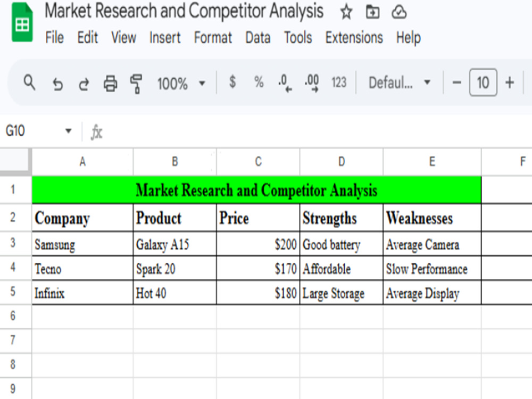532x399 pixels.
Task: Select the Tecno cell
Action: click(x=82, y=268)
